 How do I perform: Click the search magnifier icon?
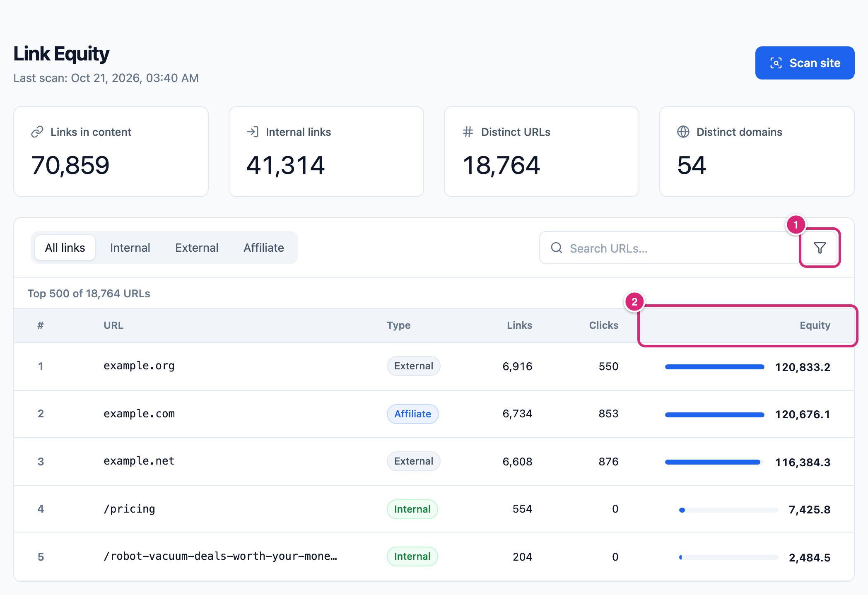click(557, 248)
